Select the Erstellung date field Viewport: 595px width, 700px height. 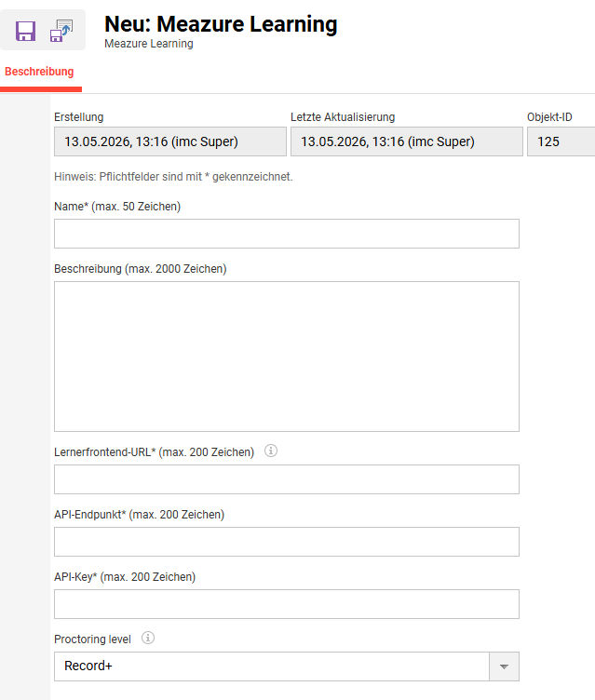point(170,141)
